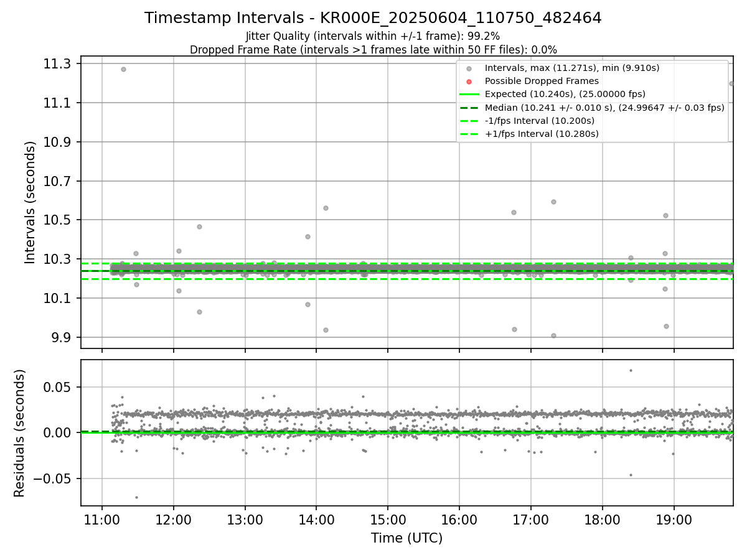Click the legend entry "Expected (10.240s), (25.00000 fps)"
This screenshot has width=747, height=560.
pos(565,94)
